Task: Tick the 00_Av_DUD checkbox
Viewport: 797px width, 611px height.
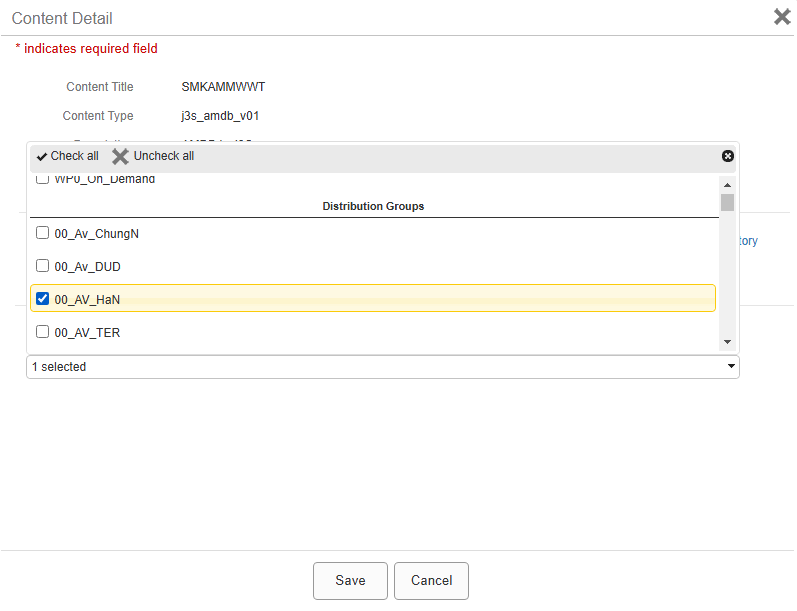Action: click(43, 266)
